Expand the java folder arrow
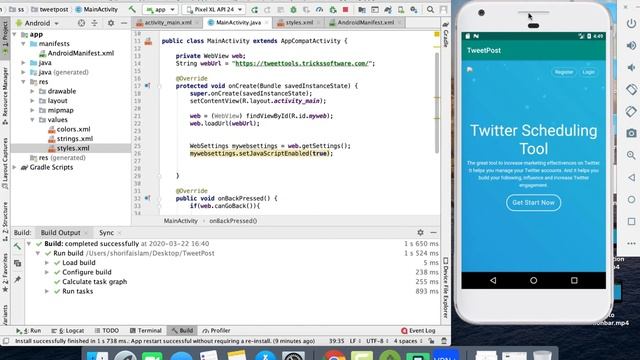This screenshot has height=360, width=640. (24, 63)
